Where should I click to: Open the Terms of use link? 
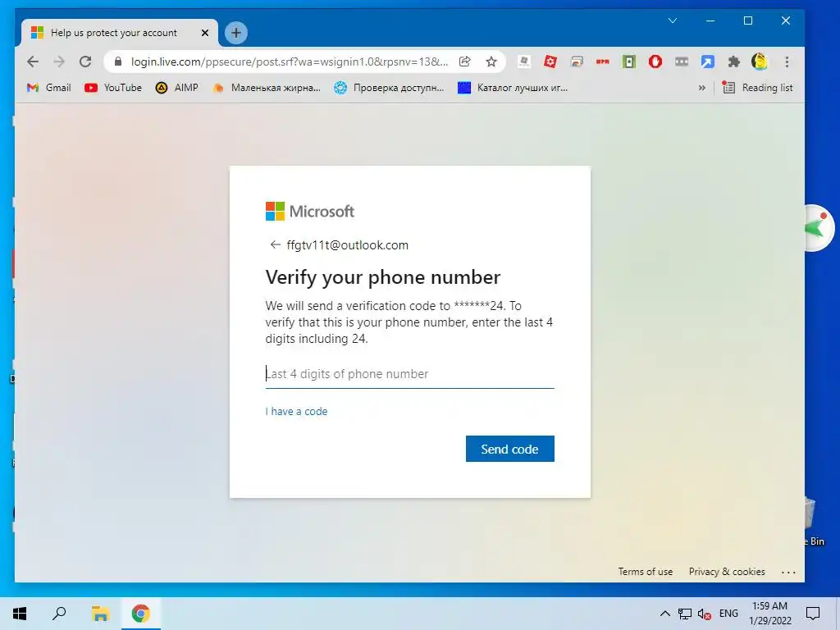click(645, 572)
